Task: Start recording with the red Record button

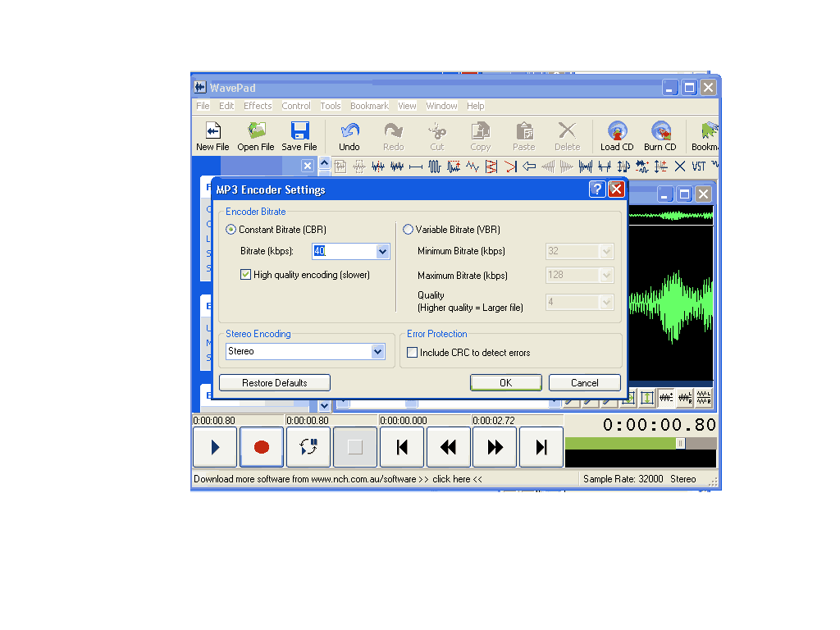Action: [x=262, y=447]
